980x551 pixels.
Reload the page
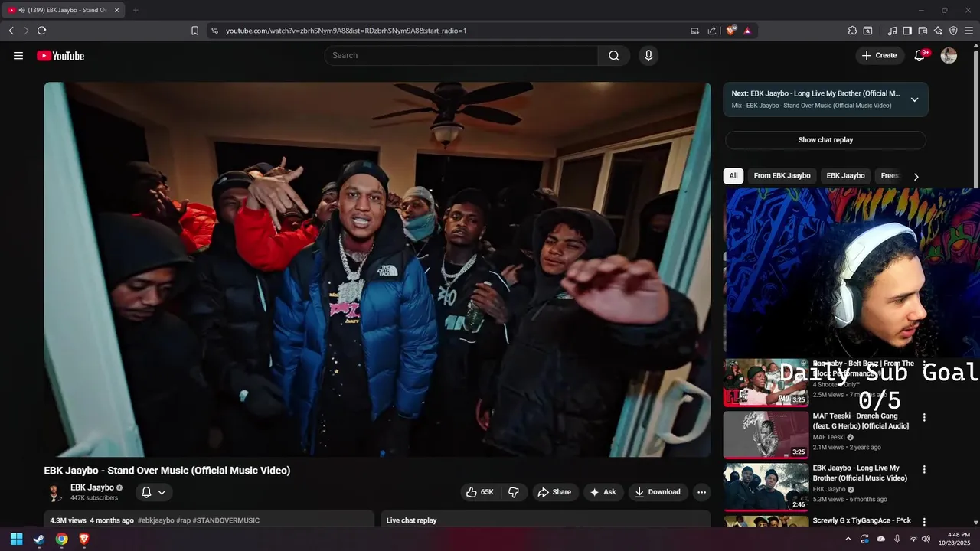click(x=41, y=31)
